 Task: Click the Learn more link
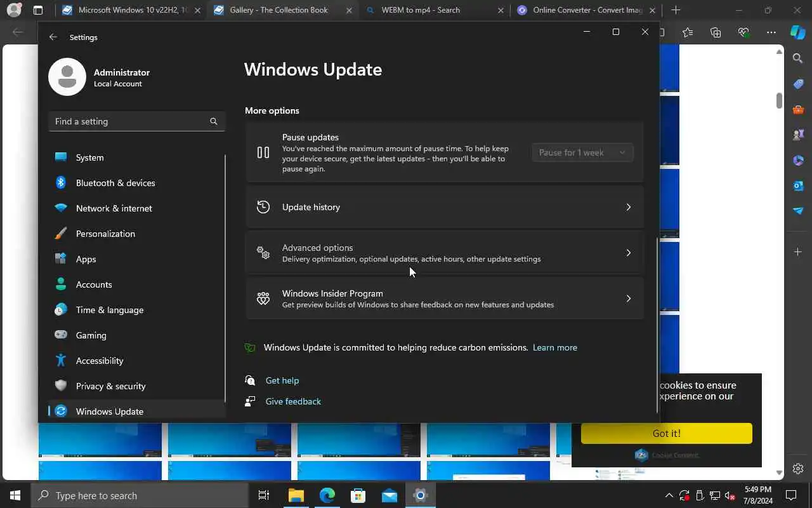click(555, 347)
